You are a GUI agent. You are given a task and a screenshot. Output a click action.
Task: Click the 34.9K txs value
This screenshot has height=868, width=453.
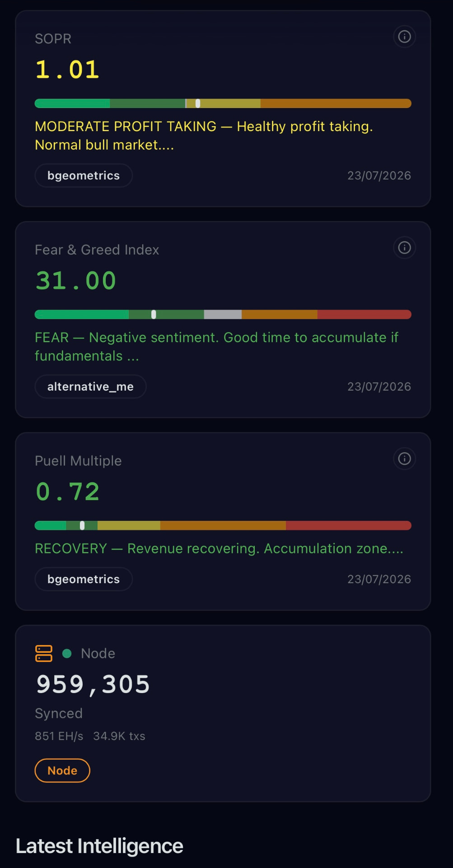tap(119, 736)
